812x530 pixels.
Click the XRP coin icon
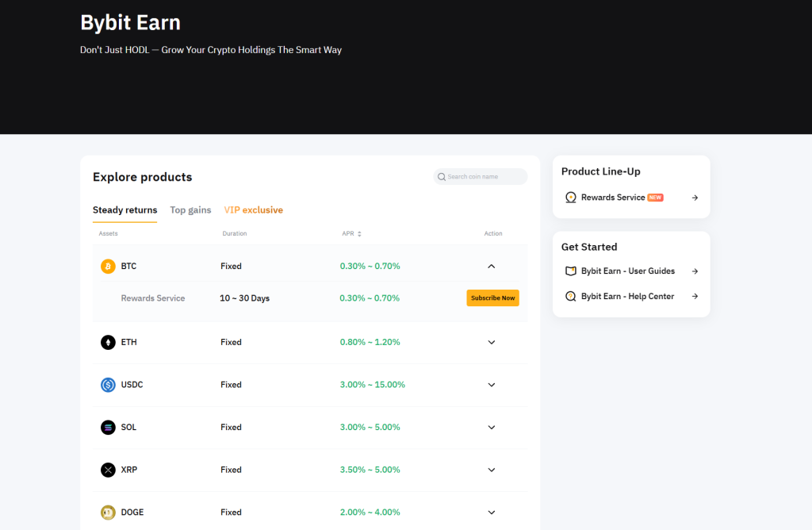click(x=108, y=470)
